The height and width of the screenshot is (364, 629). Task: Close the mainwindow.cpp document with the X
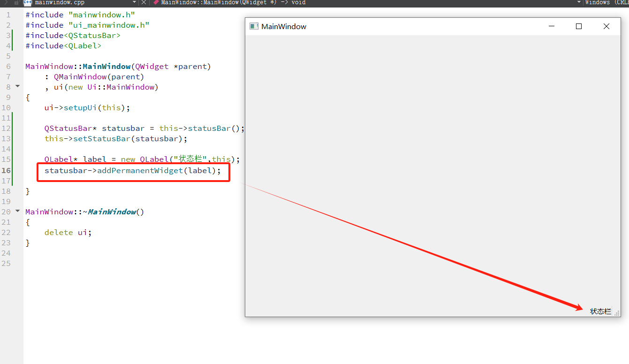point(144,2)
